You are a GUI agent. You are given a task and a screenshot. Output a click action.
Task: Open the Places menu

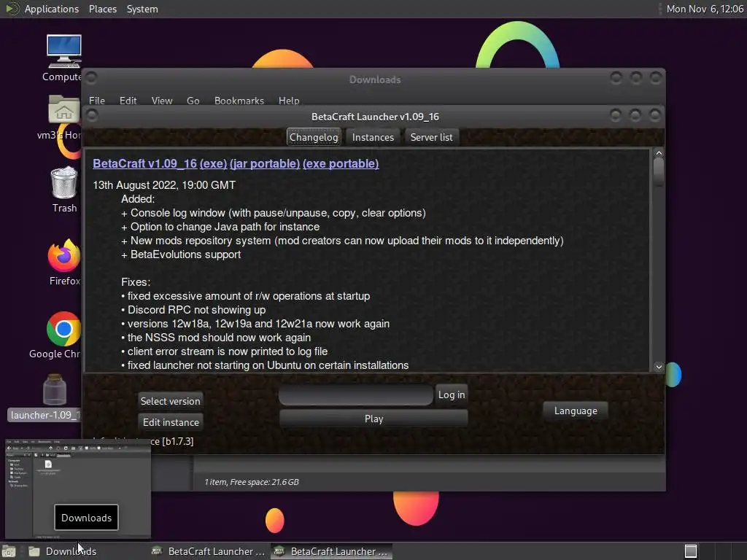tap(103, 9)
